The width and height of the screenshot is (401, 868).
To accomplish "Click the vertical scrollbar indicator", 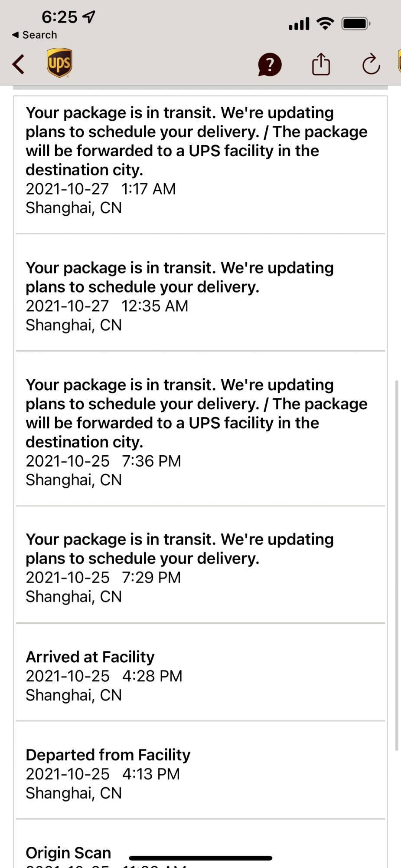I will coord(396,564).
